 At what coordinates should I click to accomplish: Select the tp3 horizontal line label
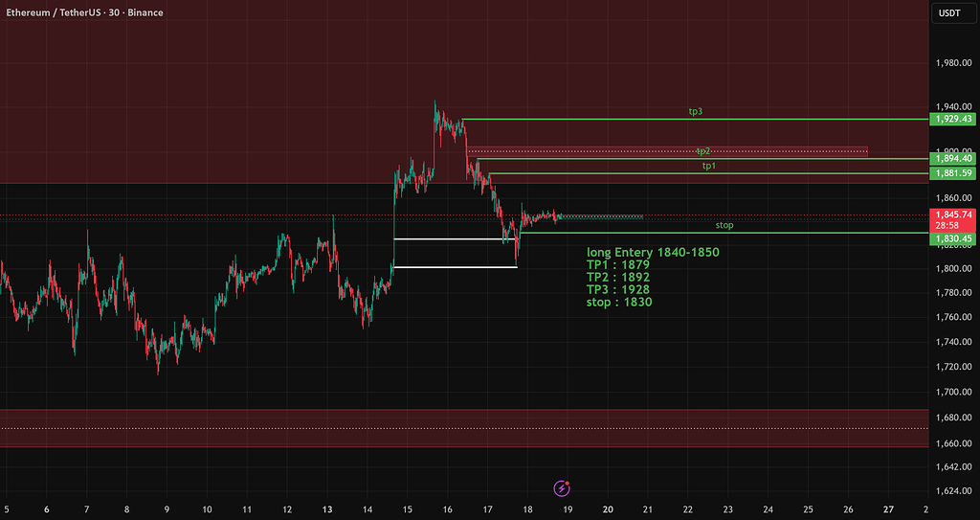coord(696,111)
